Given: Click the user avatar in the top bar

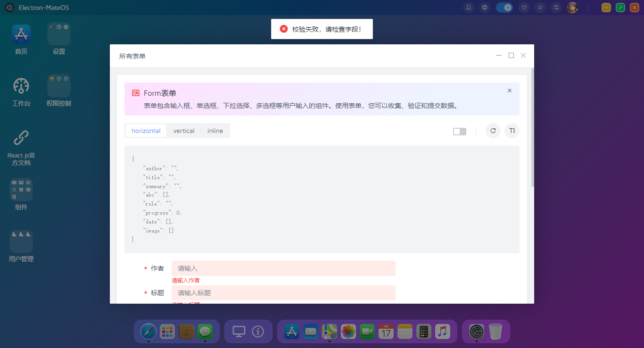Looking at the screenshot, I should click(x=573, y=8).
